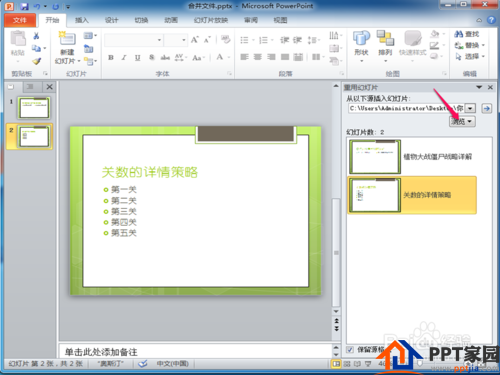Screen dimensions: 500x375
Task: Click the Find binoculars icon
Action: tap(459, 34)
